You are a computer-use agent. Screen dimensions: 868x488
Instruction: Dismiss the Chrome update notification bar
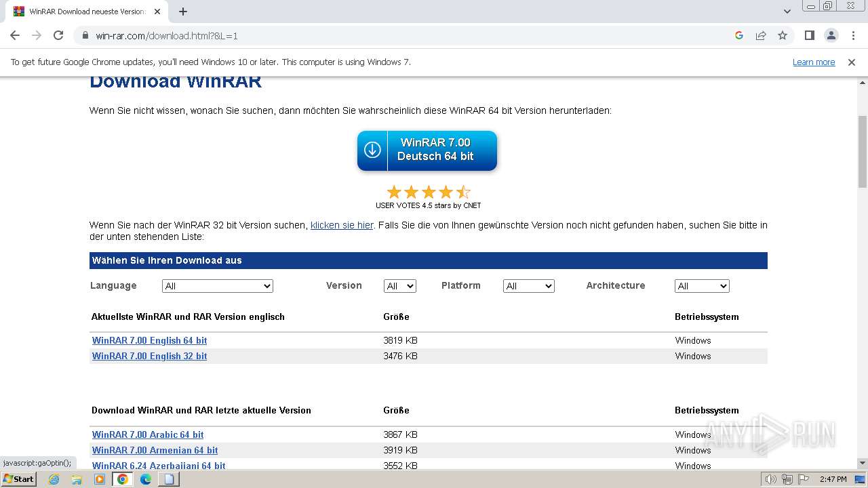852,62
